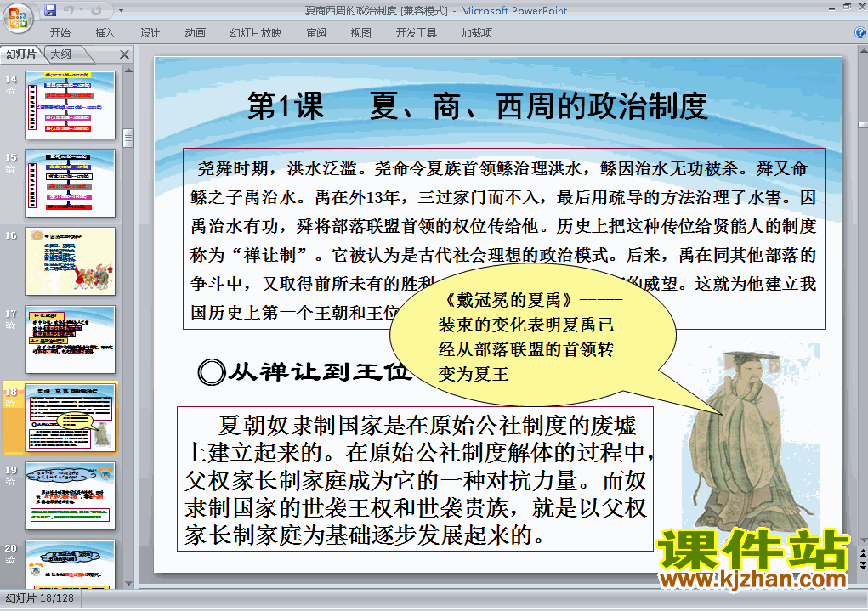Switch to the 幻灯片 pane tab

[21, 54]
